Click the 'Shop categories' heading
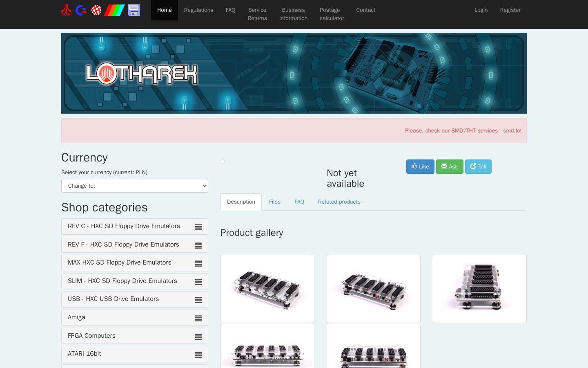Screen dimensions: 588x368 tap(105, 207)
